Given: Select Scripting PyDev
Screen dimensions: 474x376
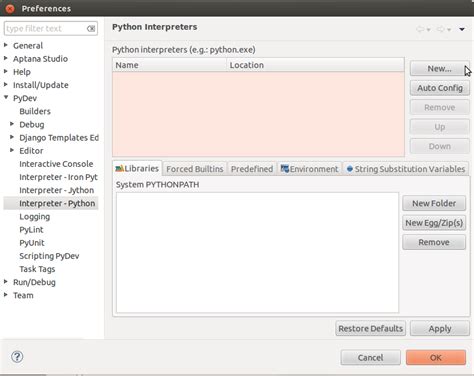Looking at the screenshot, I should pos(49,256).
